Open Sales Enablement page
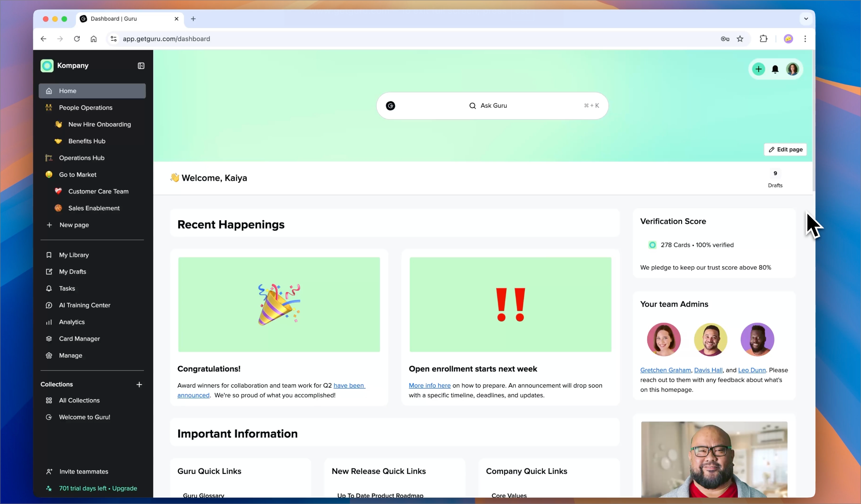The image size is (861, 504). pos(92,208)
